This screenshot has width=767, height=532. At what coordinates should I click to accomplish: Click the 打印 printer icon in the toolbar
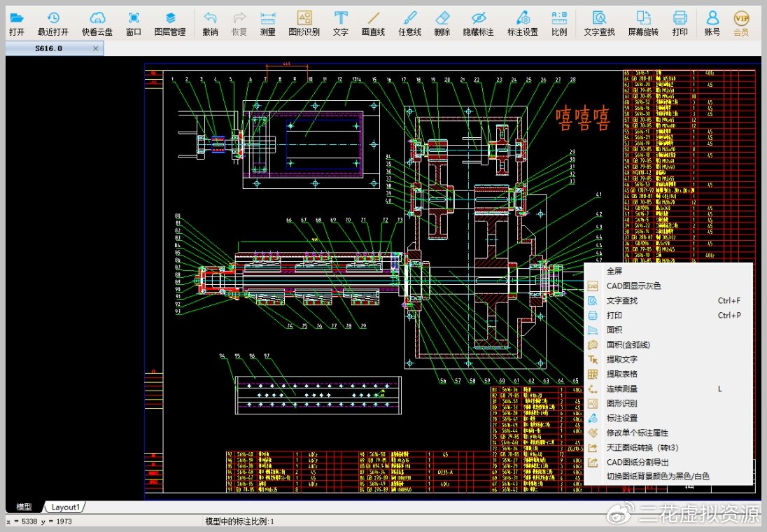point(680,24)
